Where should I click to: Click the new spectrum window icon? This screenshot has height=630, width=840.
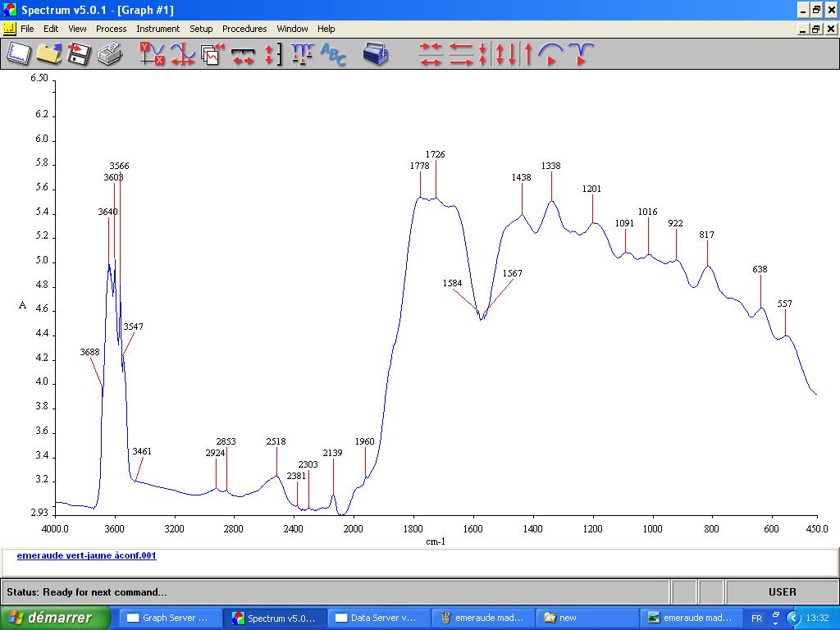click(19, 54)
